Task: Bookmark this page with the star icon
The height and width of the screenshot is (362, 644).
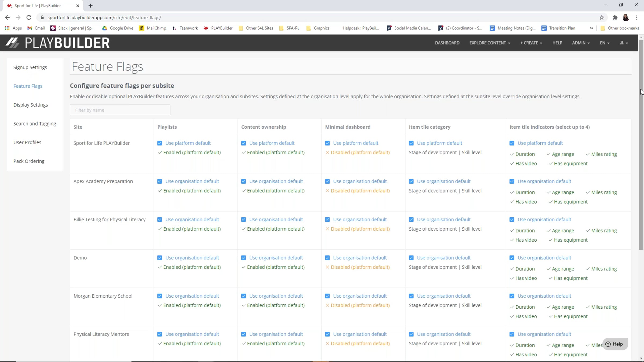Action: tap(602, 17)
